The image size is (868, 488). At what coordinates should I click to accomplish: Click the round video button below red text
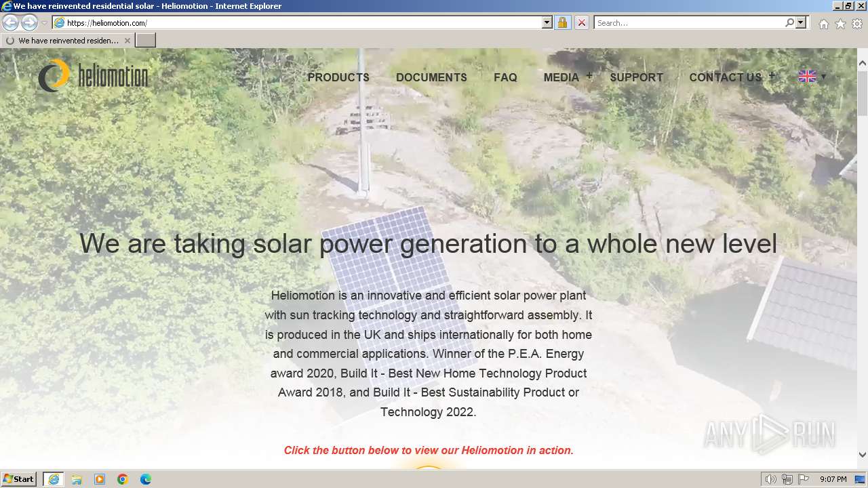(428, 468)
